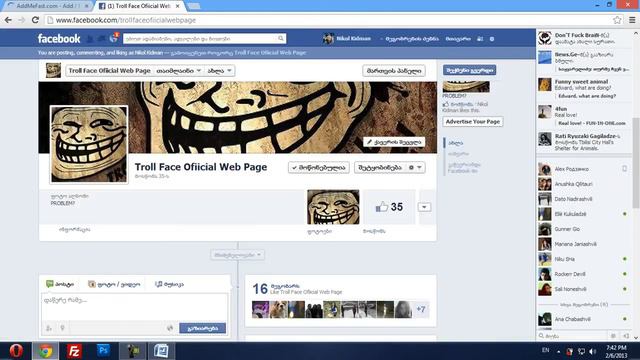Open notifications globe with red badge

114,38
